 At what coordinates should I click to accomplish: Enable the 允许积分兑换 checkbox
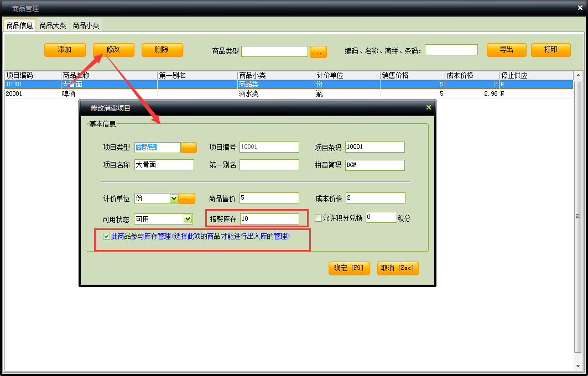point(318,218)
